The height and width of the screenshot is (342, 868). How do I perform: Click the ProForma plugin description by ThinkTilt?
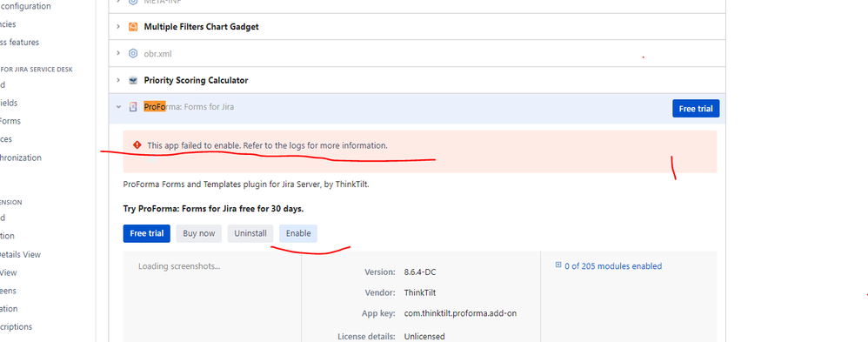pyautogui.click(x=246, y=184)
